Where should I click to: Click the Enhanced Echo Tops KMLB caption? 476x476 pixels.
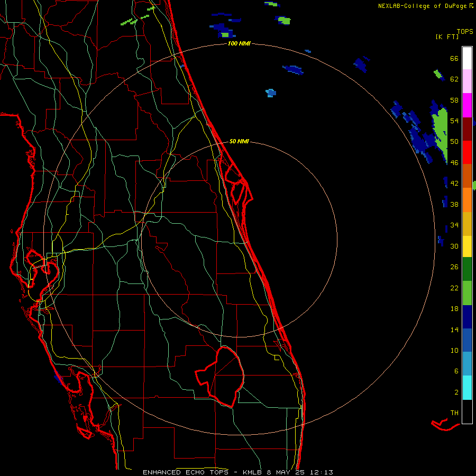tap(238, 472)
